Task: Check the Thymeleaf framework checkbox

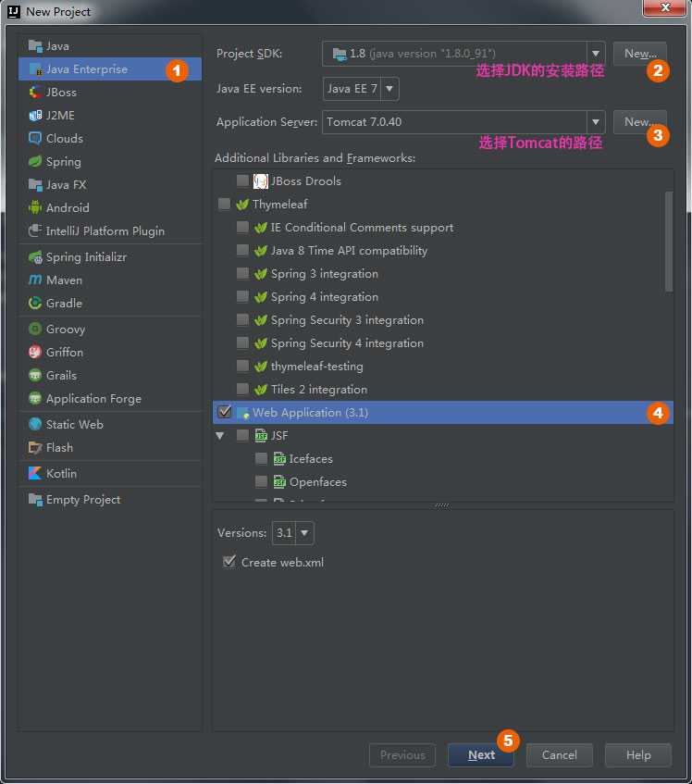Action: [x=224, y=204]
